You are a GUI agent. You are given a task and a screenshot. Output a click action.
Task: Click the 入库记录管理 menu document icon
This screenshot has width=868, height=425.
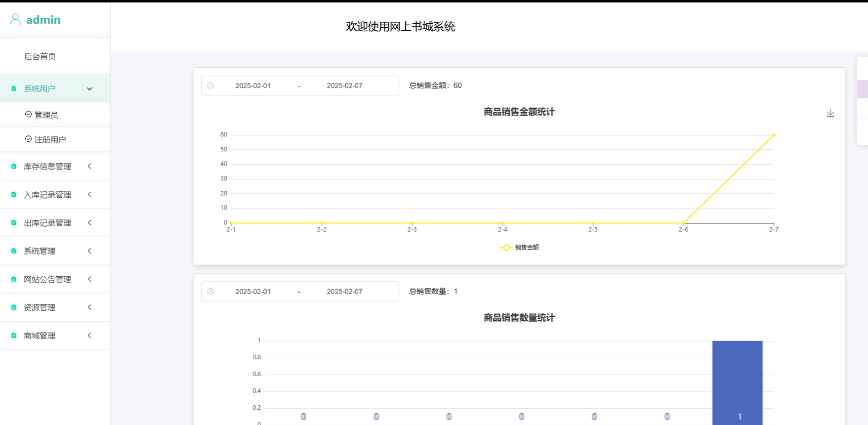[14, 195]
